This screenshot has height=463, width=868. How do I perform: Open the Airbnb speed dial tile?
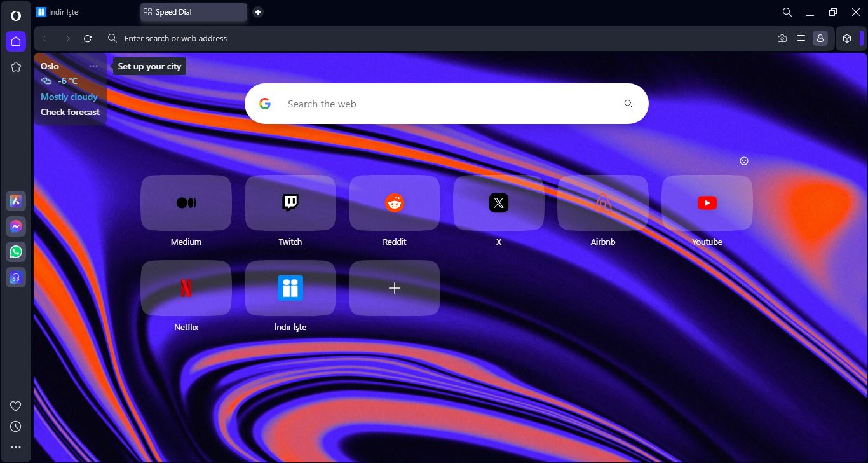click(x=603, y=203)
